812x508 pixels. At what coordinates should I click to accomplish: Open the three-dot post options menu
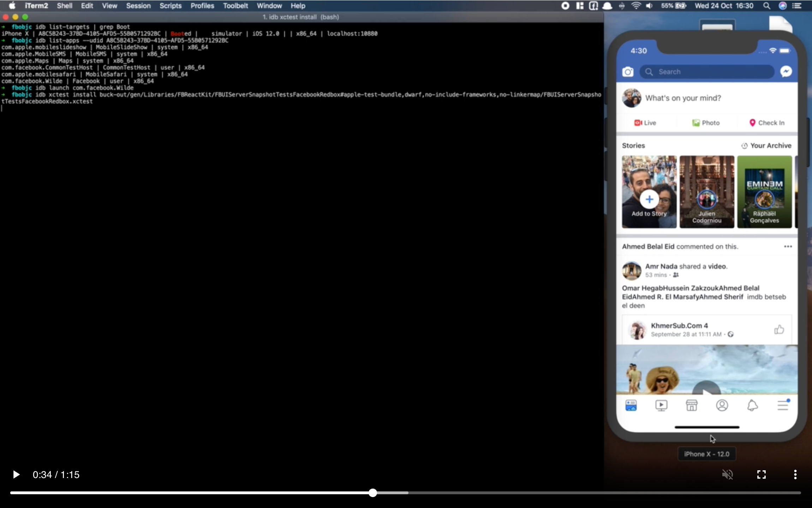[x=788, y=247]
